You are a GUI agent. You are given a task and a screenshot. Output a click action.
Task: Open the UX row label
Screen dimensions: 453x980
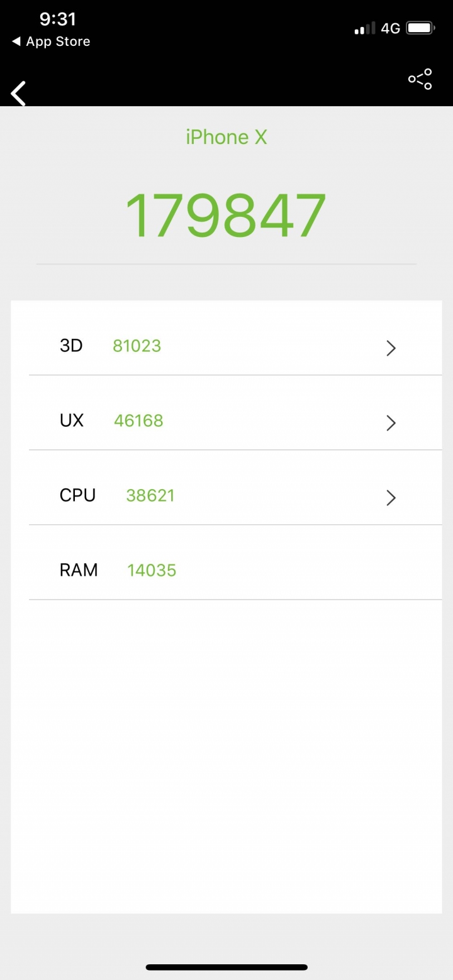point(72,421)
